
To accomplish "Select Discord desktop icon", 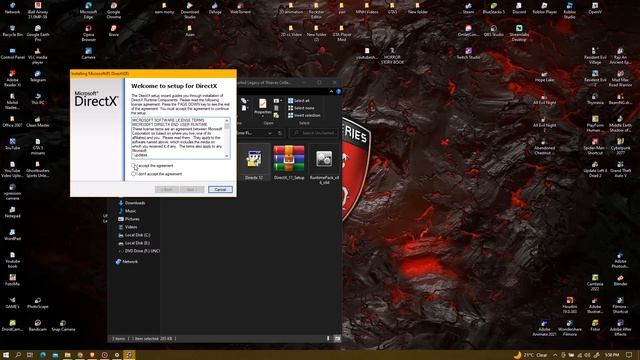I will [519, 8].
